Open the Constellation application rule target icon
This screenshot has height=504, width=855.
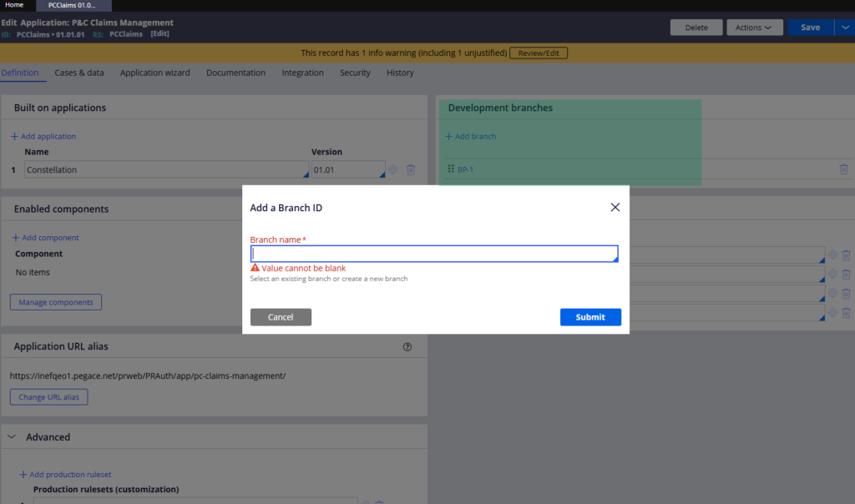click(x=392, y=169)
